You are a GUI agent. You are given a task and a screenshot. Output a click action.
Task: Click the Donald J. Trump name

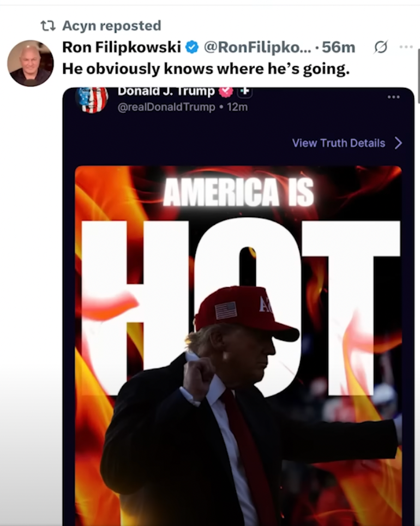coord(166,91)
